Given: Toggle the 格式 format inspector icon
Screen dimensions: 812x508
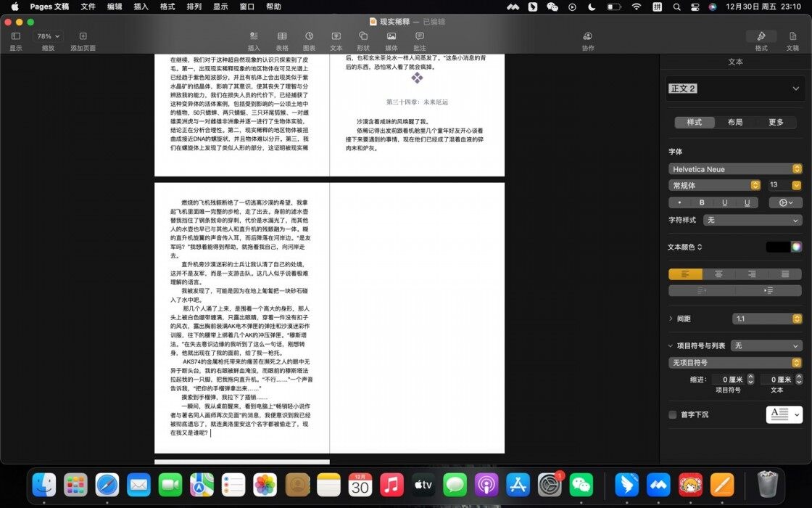Looking at the screenshot, I should (761, 36).
